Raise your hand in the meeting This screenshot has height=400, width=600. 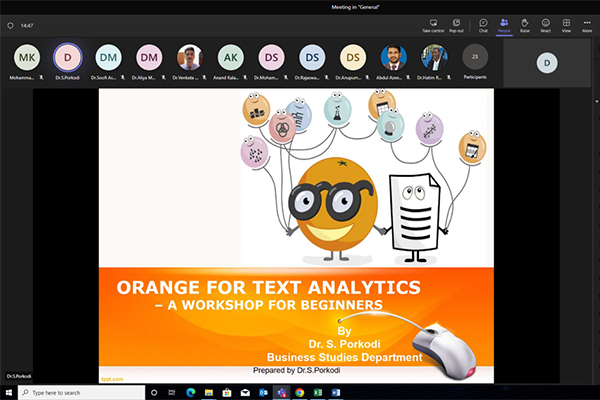525,22
